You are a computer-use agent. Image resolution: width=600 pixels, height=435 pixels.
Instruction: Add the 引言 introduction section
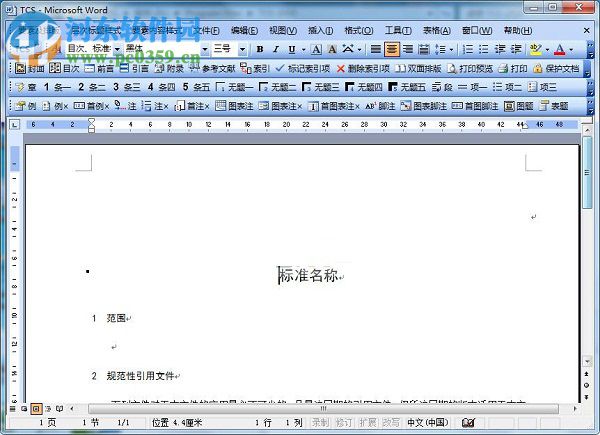pyautogui.click(x=134, y=68)
